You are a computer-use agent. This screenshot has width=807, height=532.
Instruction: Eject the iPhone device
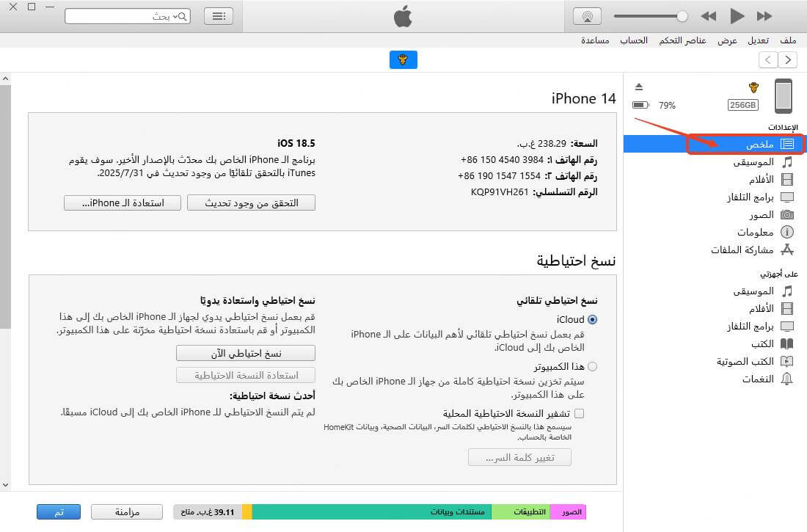(x=639, y=87)
